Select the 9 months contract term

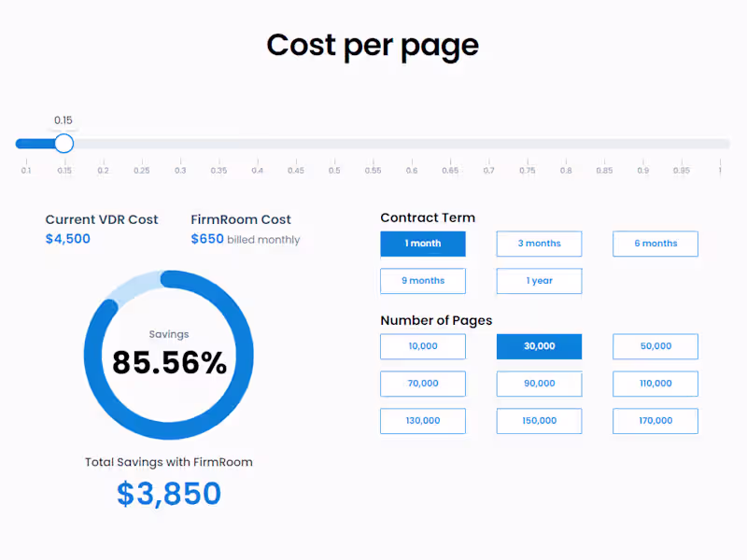pos(423,281)
